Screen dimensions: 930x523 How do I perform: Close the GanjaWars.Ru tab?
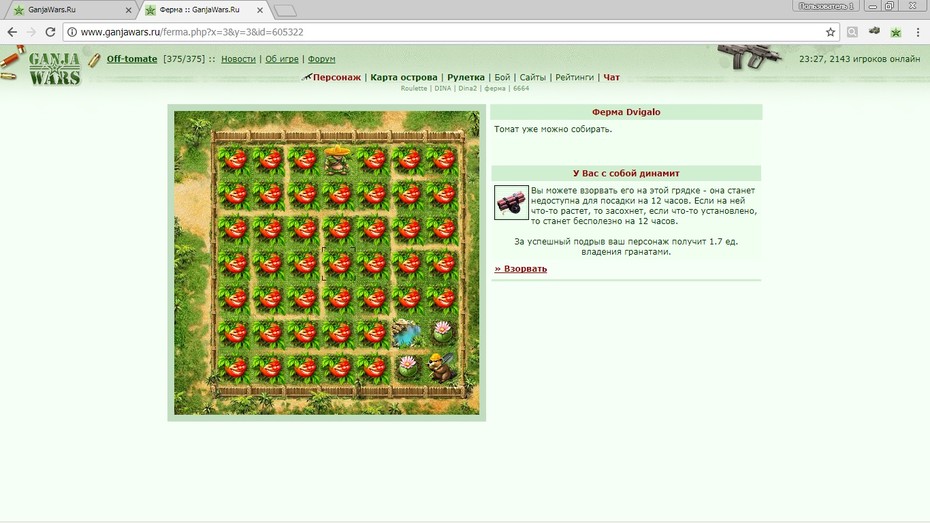[128, 10]
